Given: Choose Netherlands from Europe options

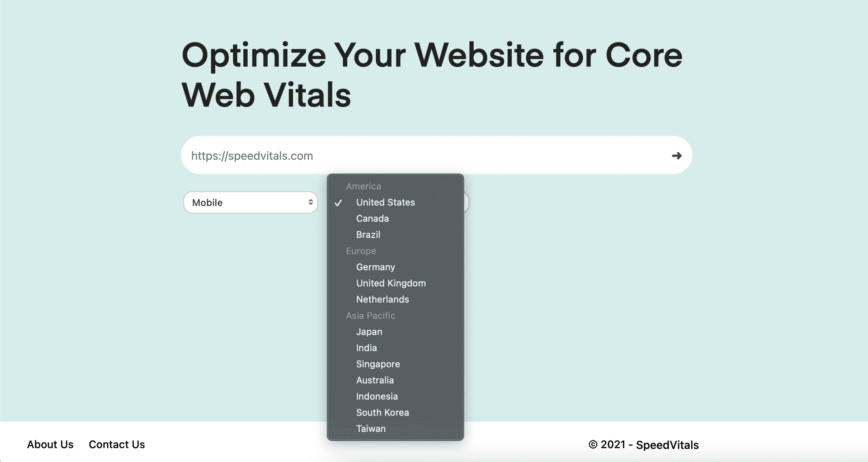Looking at the screenshot, I should pyautogui.click(x=382, y=298).
